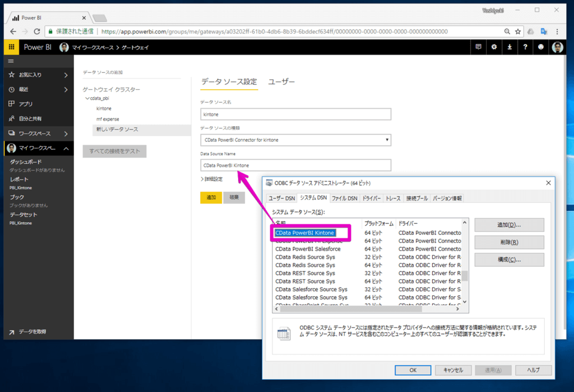574x392 pixels.
Task: Click the download icon in Power BI header
Action: click(x=510, y=47)
